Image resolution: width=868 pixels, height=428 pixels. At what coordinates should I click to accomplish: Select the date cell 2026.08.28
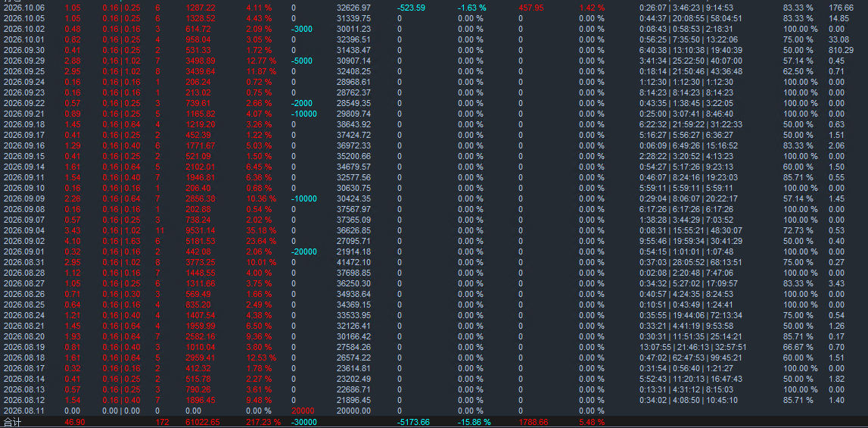[x=24, y=273]
